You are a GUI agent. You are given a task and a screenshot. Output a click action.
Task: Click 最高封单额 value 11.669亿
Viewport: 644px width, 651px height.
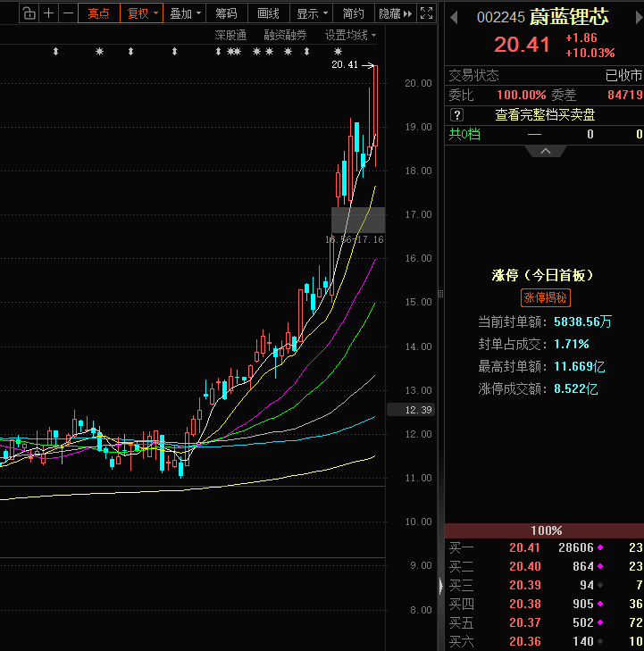coord(579,367)
